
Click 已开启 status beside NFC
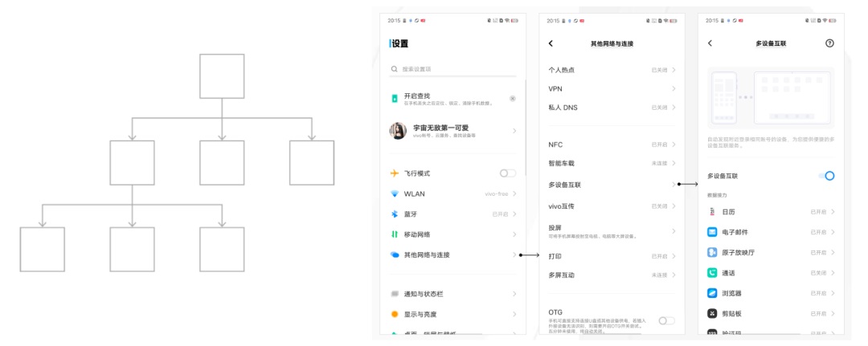[659, 145]
